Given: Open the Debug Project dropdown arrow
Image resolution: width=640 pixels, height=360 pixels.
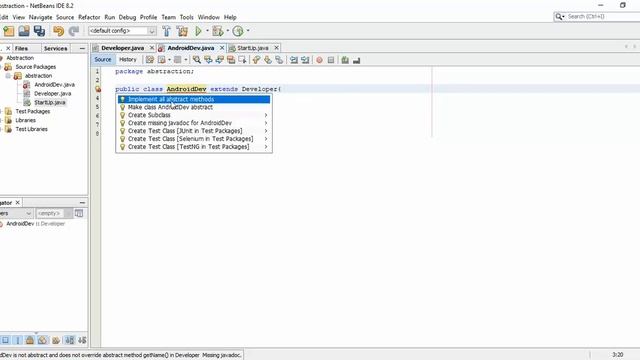Looking at the screenshot, I should (x=228, y=31).
